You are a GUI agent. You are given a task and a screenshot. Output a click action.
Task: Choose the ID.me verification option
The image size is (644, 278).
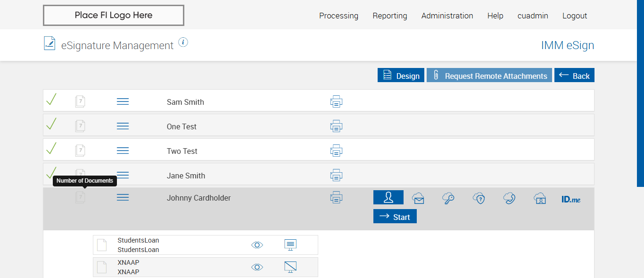[571, 200]
